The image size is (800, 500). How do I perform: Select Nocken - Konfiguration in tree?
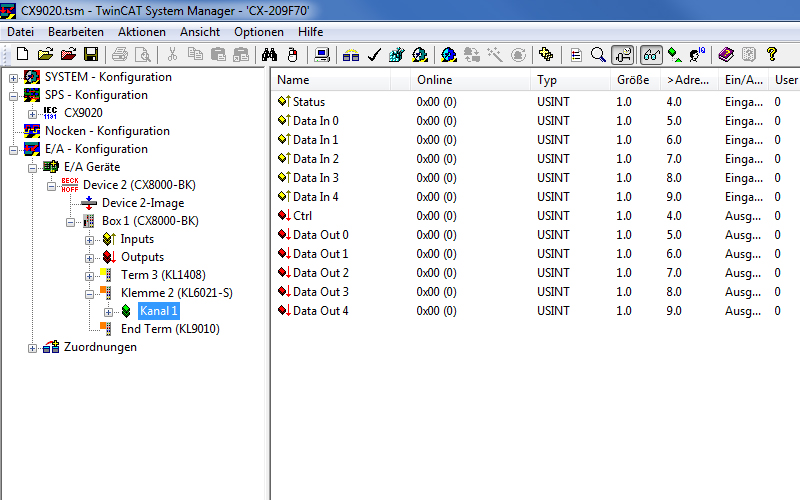tap(107, 131)
